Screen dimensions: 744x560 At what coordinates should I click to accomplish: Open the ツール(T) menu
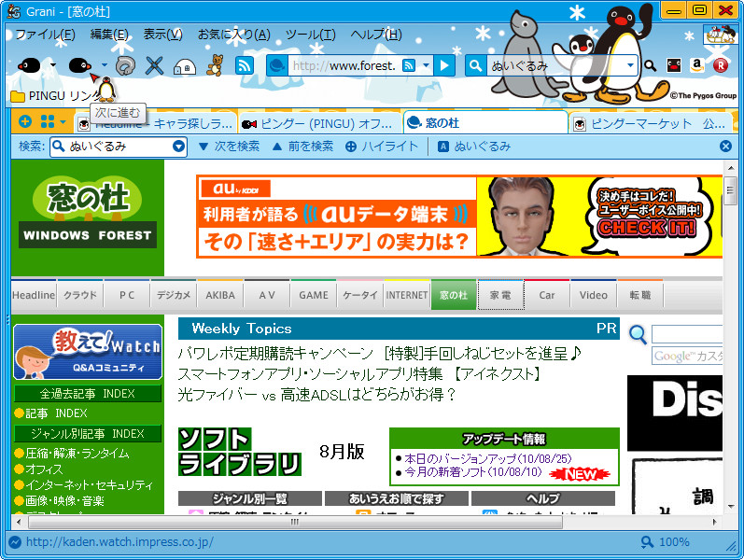coord(310,35)
